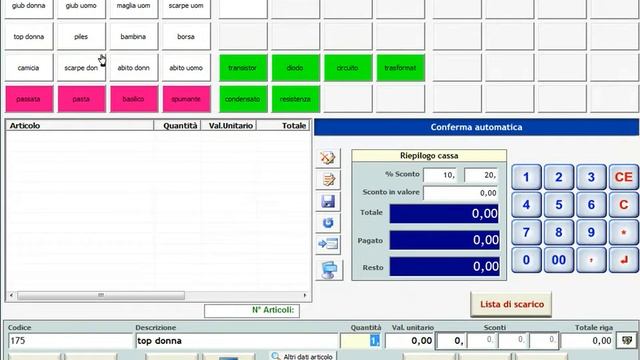
Task: Select the pink passata button
Action: coord(29,99)
